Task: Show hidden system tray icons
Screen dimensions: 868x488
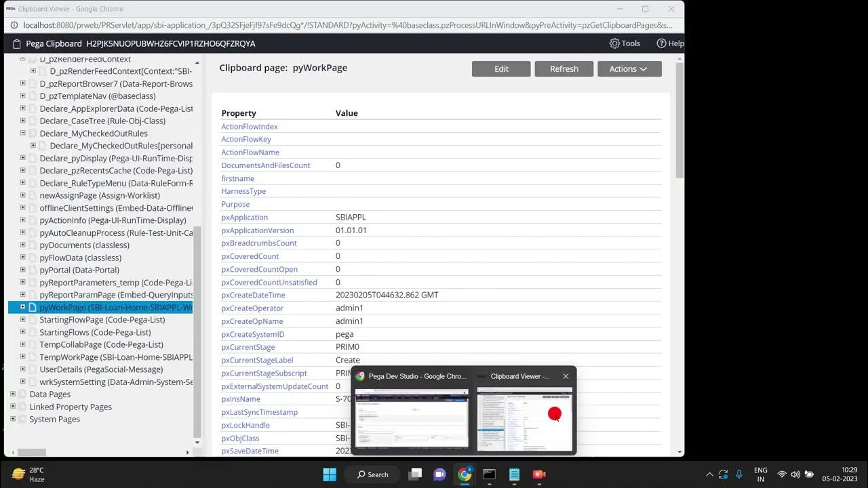Action: pos(709,474)
